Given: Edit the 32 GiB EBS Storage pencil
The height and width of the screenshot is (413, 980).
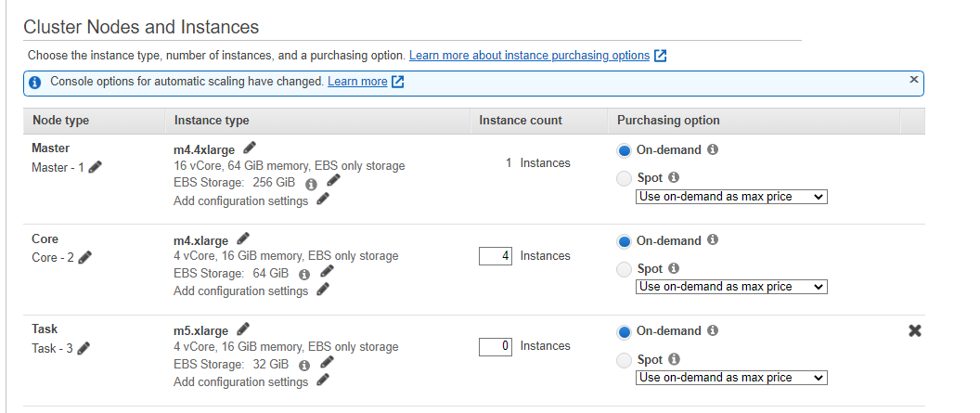Looking at the screenshot, I should pos(327,362).
